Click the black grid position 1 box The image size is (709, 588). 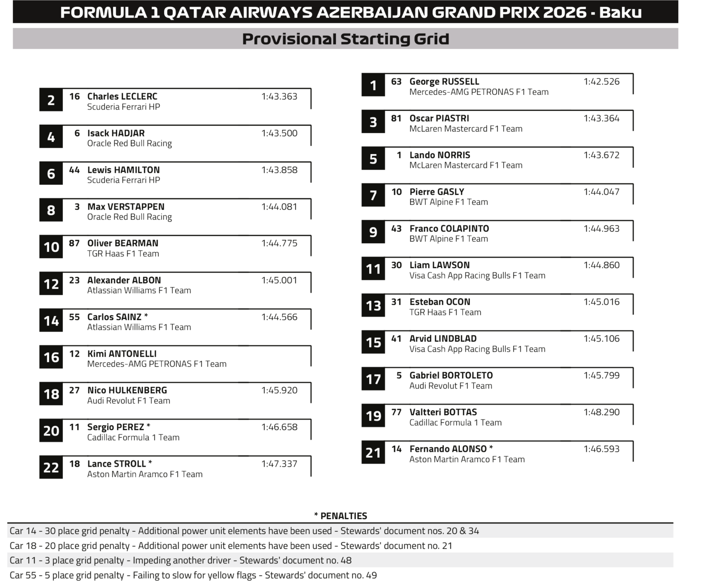tap(373, 85)
